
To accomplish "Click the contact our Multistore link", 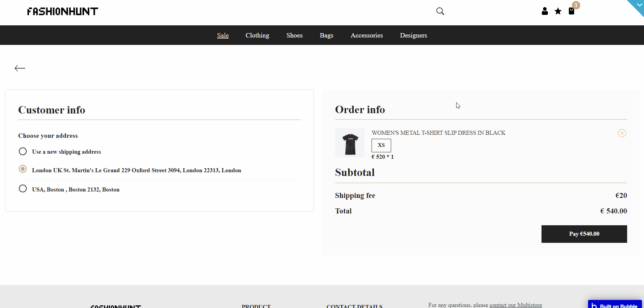I will [516, 305].
